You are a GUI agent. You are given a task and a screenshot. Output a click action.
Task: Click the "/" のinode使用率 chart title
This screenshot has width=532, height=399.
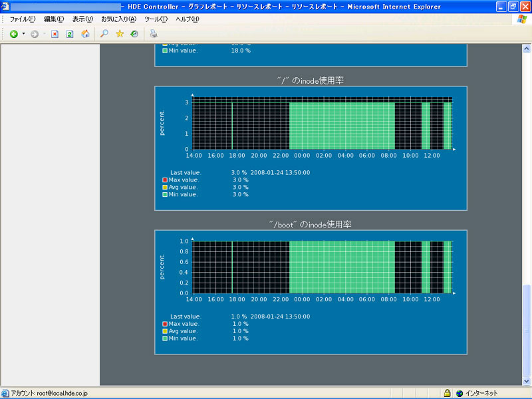(x=311, y=80)
